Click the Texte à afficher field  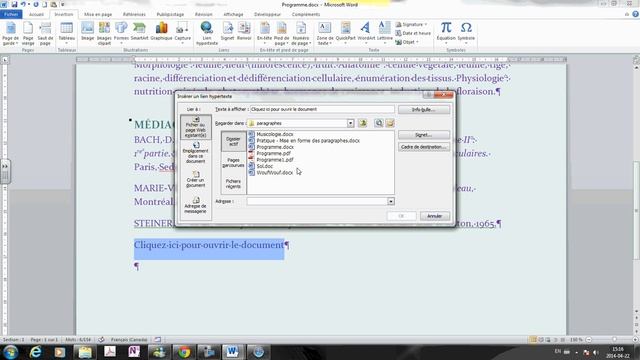(322, 109)
